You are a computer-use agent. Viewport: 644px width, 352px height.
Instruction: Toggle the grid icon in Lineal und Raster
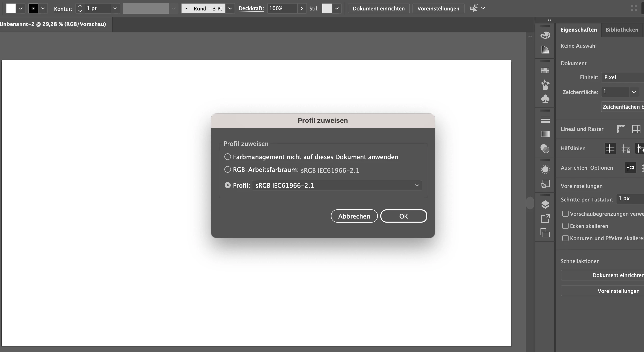pyautogui.click(x=636, y=129)
